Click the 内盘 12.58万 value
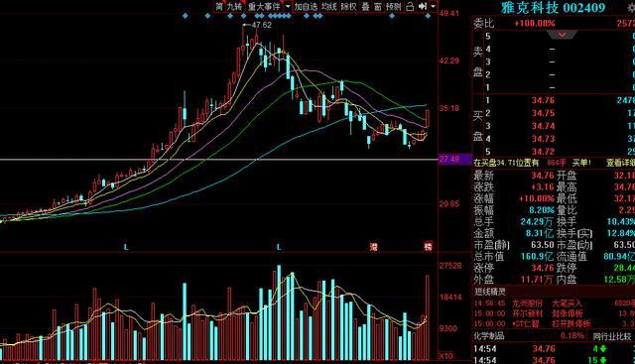 tap(619, 279)
